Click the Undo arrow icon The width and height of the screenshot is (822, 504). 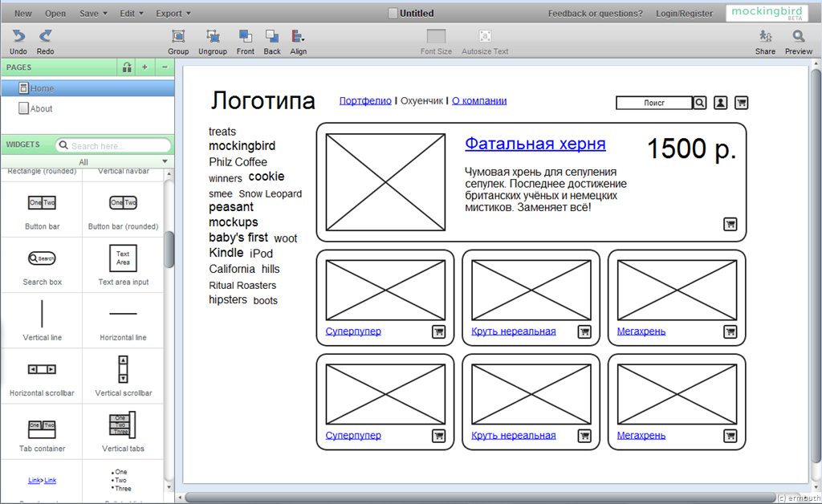click(18, 36)
